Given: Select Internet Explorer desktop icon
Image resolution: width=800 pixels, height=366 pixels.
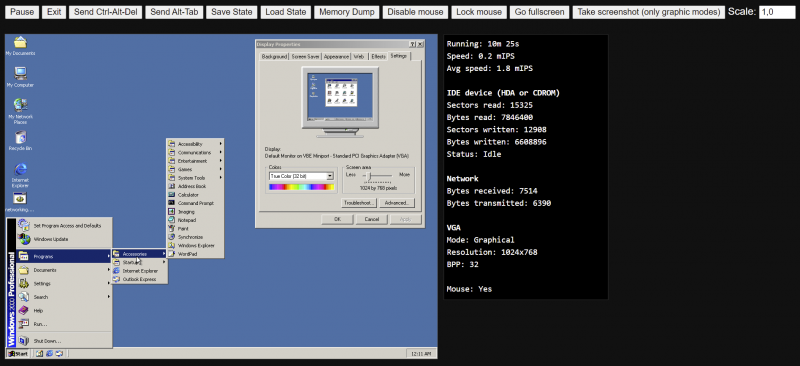Looking at the screenshot, I should click(x=20, y=175).
